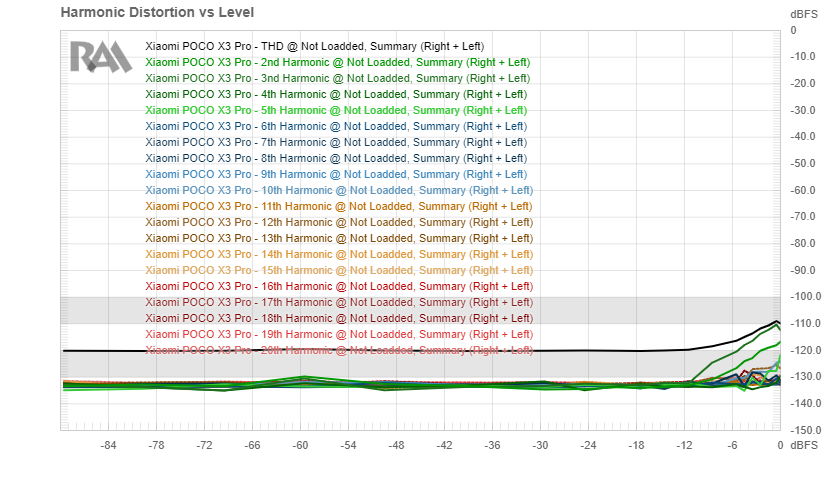Click the -100.0 y-axis label
This screenshot has height=500, width=840.
(x=805, y=296)
